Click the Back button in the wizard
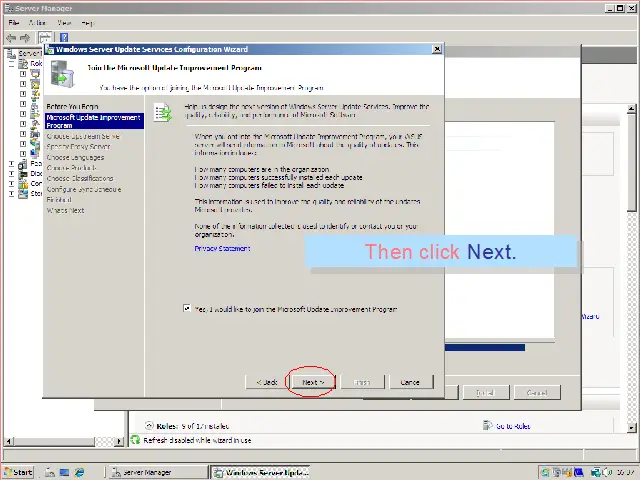 (x=267, y=382)
